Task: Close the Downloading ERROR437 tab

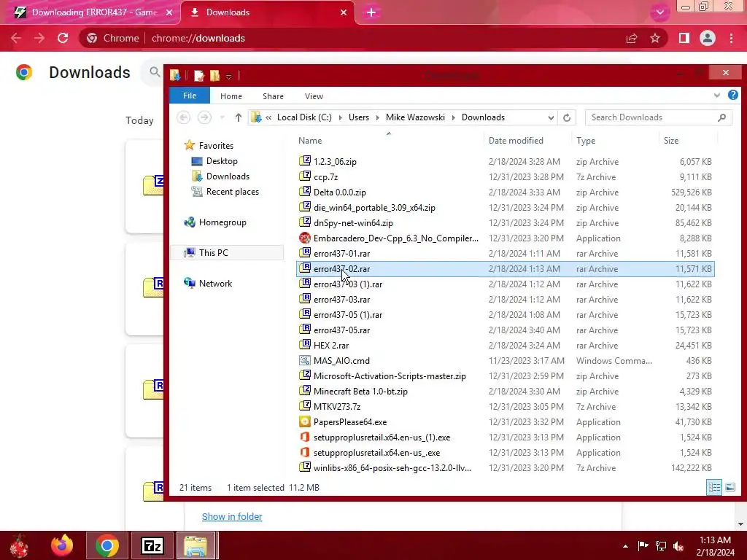Action: point(169,12)
